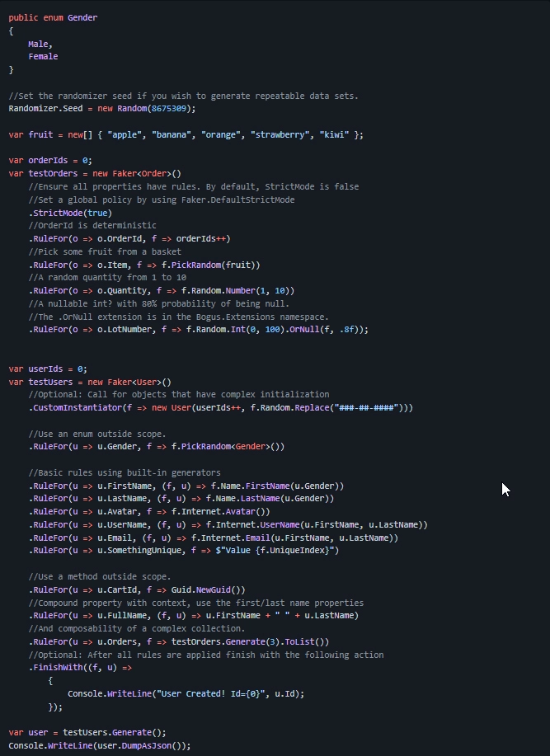Place cursor on f.UniqueIndex in the interpolated string

(303, 551)
